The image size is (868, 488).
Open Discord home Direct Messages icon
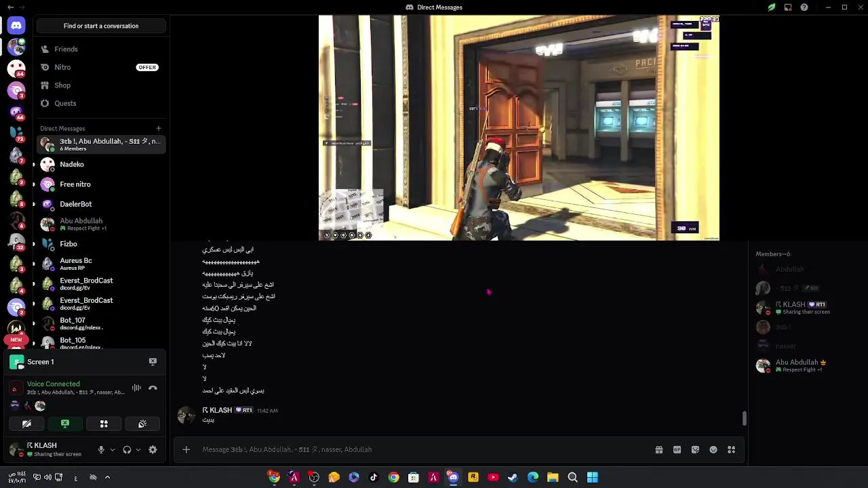click(16, 26)
